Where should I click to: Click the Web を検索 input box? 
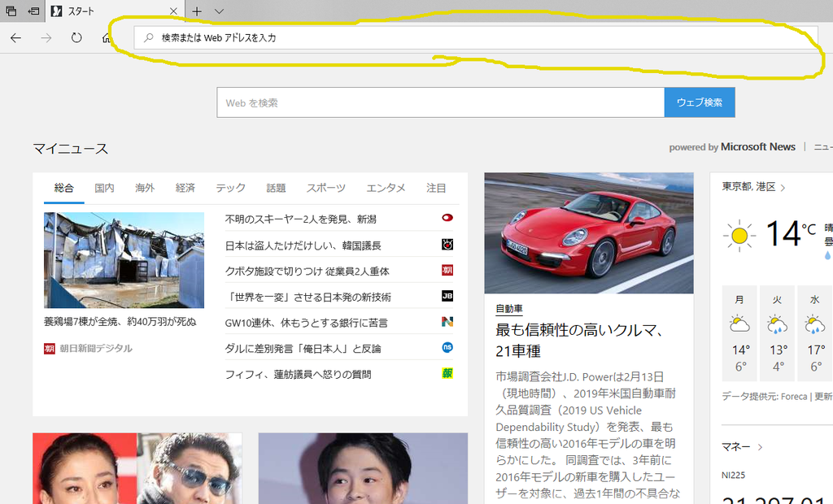point(440,102)
